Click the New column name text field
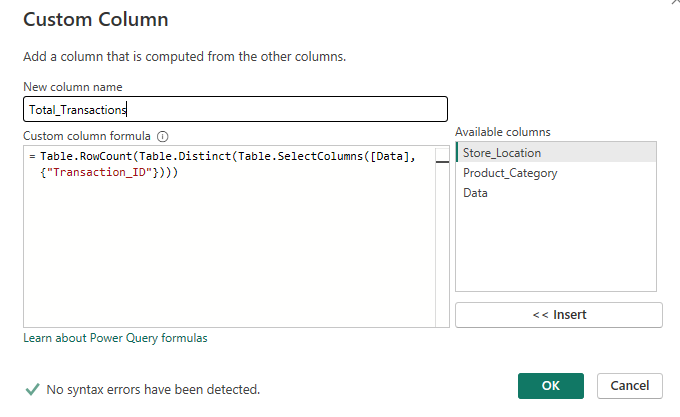Image resolution: width=680 pixels, height=417 pixels. tap(235, 110)
